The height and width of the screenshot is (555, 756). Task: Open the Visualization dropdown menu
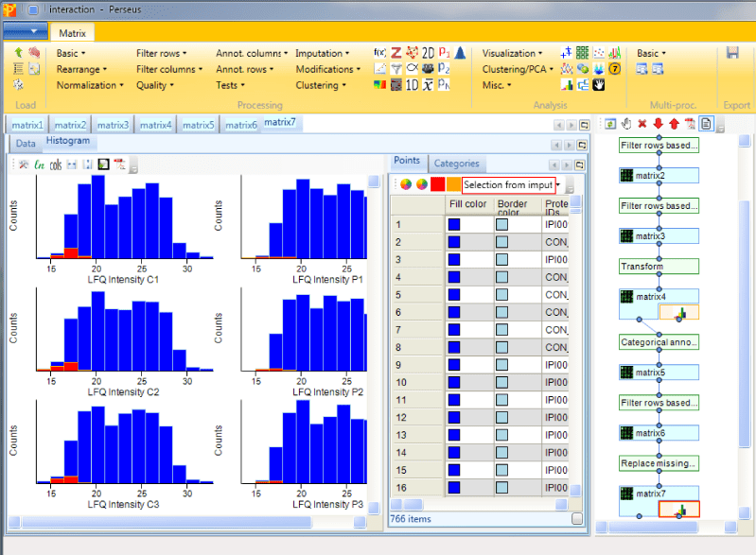(512, 53)
